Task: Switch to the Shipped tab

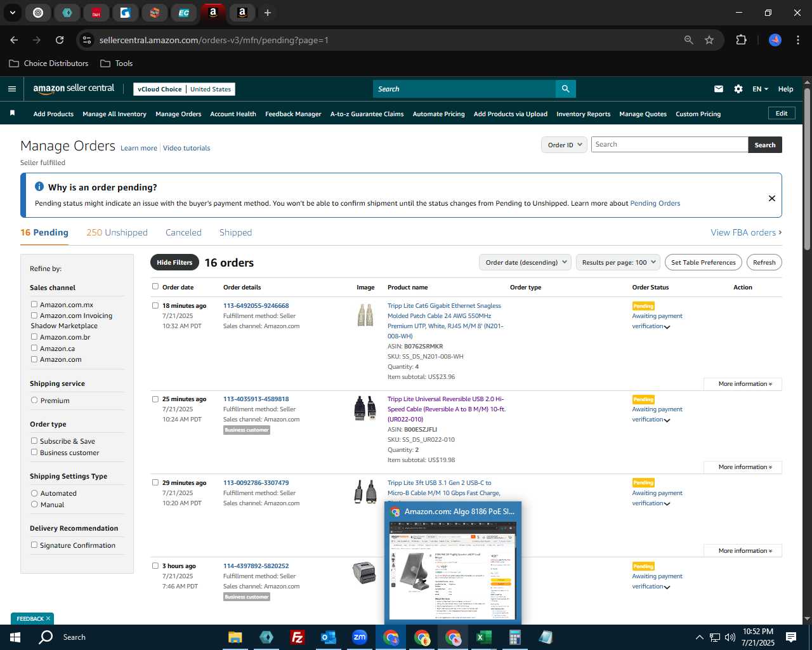Action: (x=235, y=232)
